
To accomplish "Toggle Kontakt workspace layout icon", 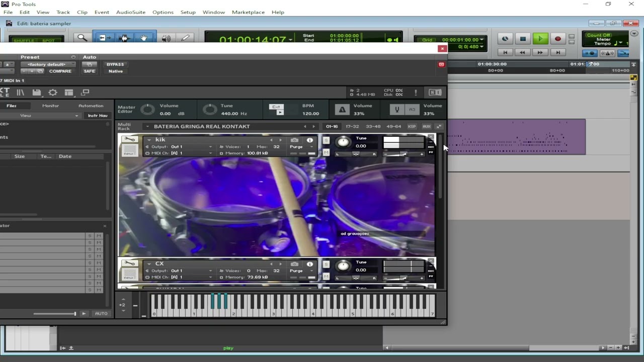I will pyautogui.click(x=69, y=93).
